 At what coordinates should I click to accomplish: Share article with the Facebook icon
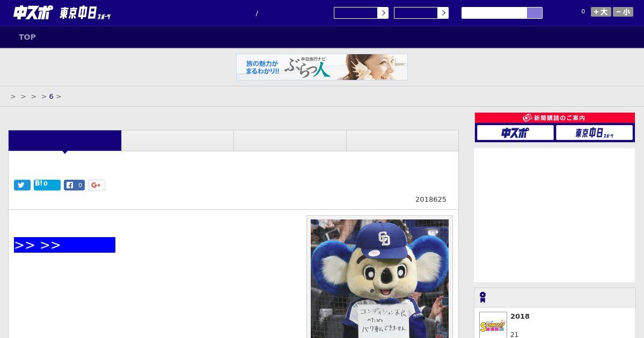74,185
